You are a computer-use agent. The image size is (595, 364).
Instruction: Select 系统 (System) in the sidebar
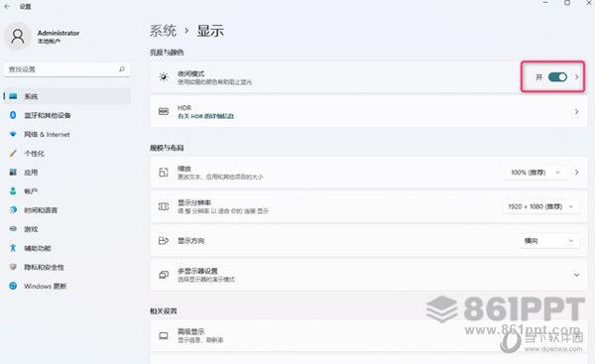pyautogui.click(x=66, y=96)
